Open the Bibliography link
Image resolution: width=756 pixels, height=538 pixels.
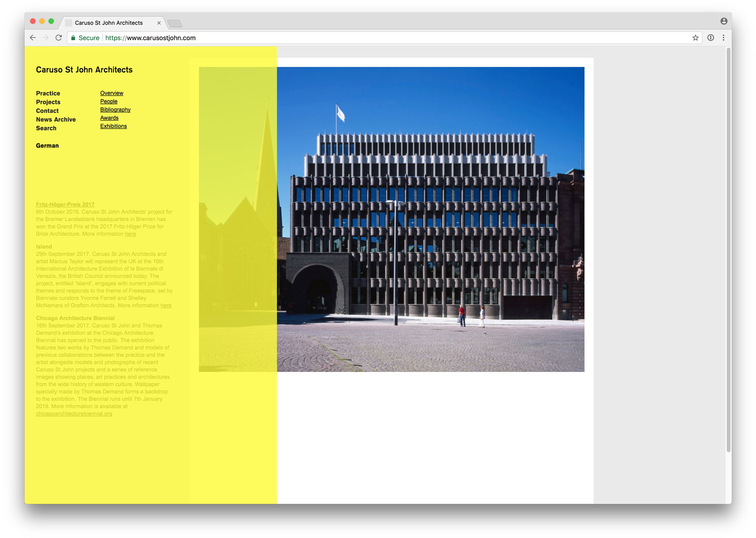(x=115, y=110)
